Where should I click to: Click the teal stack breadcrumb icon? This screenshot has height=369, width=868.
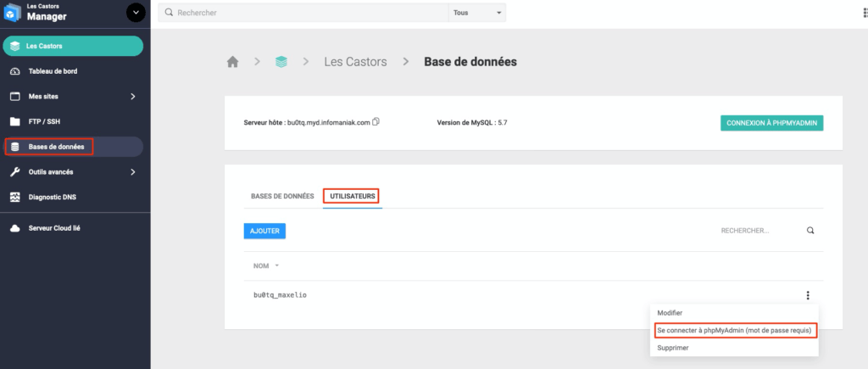pos(281,62)
